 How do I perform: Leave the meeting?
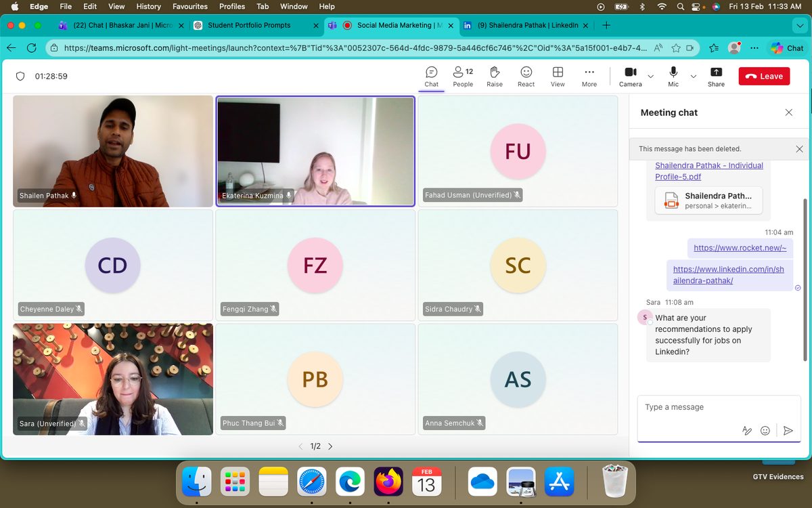click(x=764, y=77)
